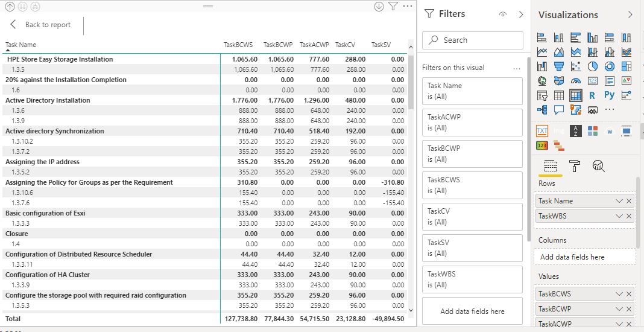Select the Area chart visual
The width and height of the screenshot is (644, 332).
[x=559, y=52]
